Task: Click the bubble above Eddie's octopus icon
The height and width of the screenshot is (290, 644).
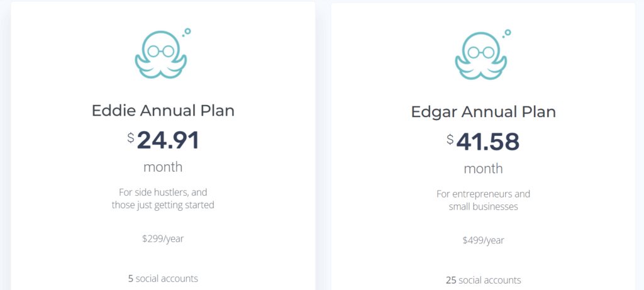Action: pyautogui.click(x=187, y=31)
